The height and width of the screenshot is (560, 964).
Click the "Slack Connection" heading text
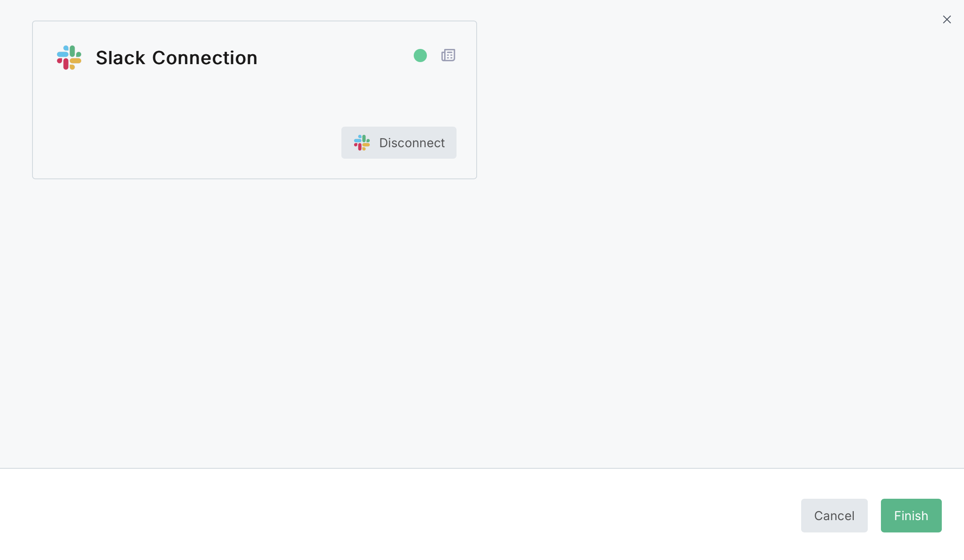[x=176, y=58]
